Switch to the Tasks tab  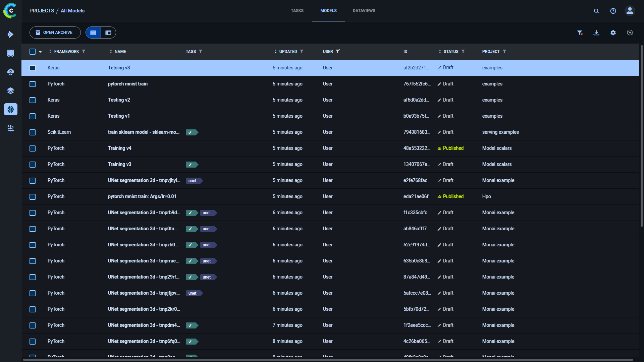pos(297,11)
